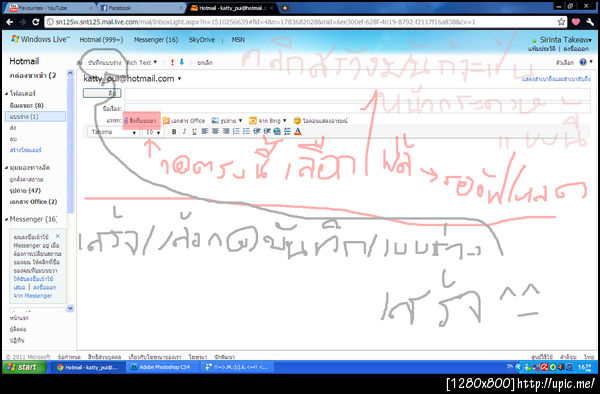
Task: Open the Junk (8) folder
Action: (x=26, y=105)
